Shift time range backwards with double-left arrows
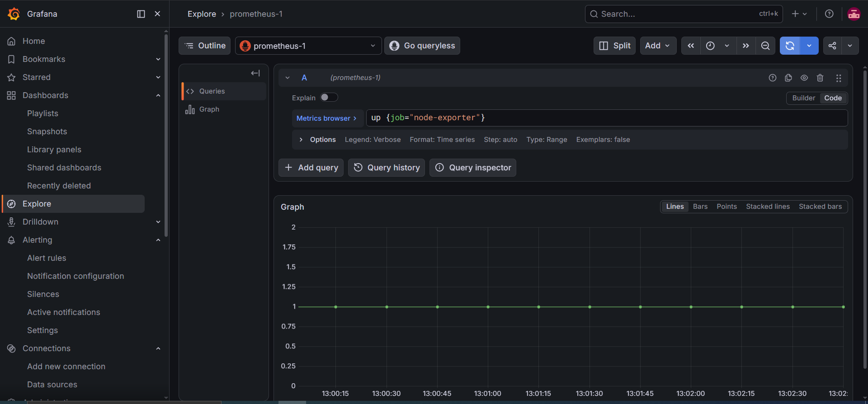This screenshot has width=868, height=404. click(691, 46)
